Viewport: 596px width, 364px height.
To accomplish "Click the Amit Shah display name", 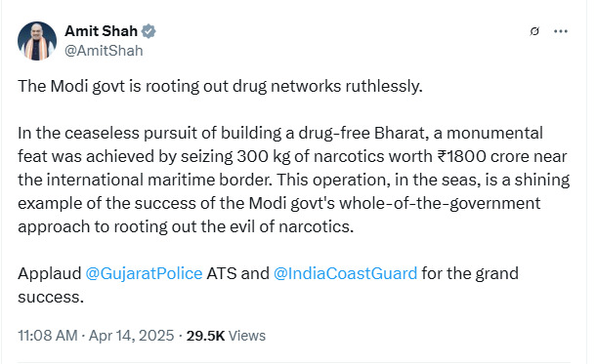I will click(x=101, y=31).
